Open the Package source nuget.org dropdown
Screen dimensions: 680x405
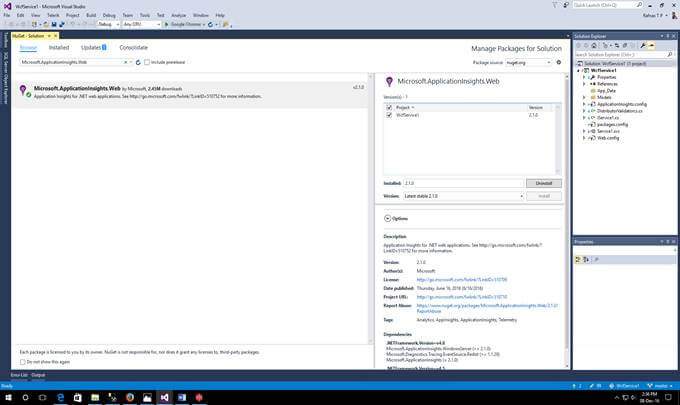528,62
